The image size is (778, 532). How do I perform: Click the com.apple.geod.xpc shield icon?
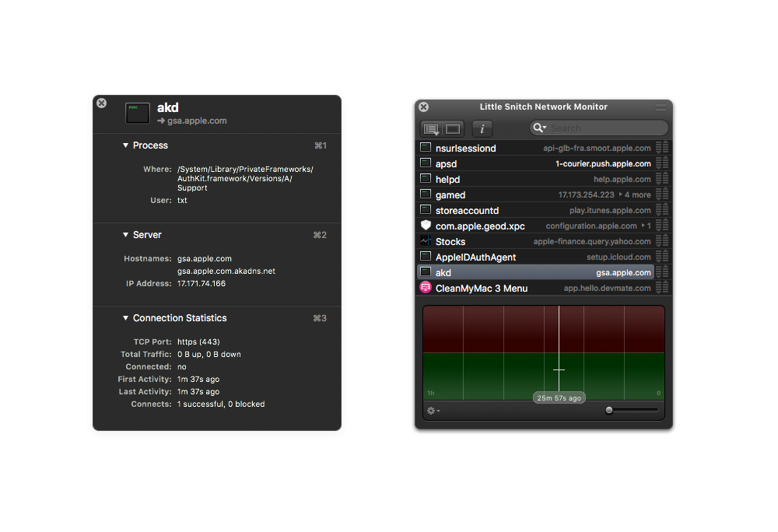point(426,225)
